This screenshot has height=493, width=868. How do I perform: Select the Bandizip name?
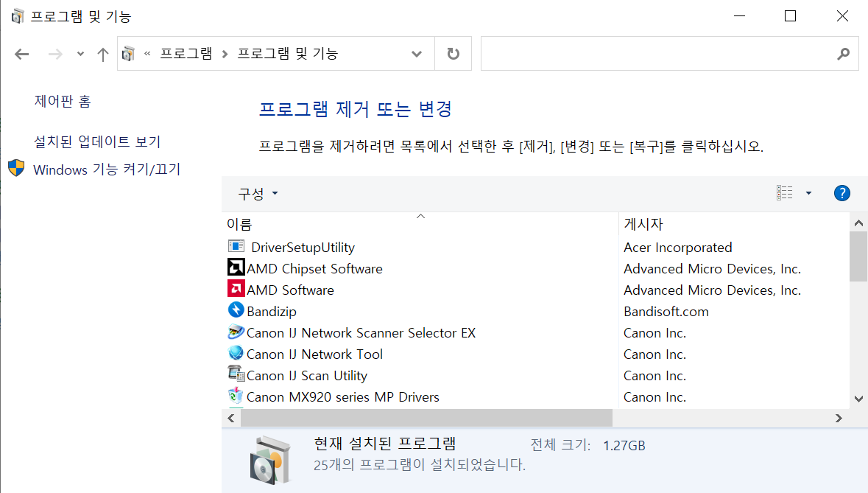tap(272, 312)
